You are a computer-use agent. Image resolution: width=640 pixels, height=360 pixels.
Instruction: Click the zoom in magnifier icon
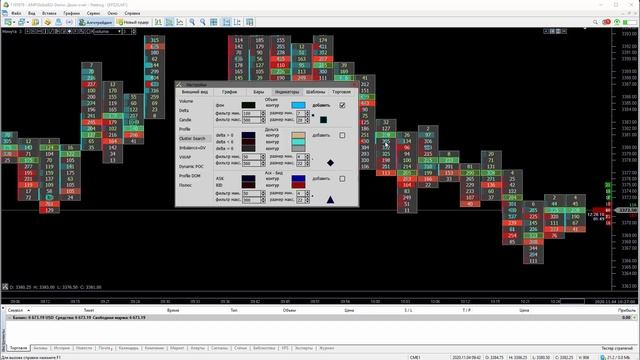click(191, 22)
